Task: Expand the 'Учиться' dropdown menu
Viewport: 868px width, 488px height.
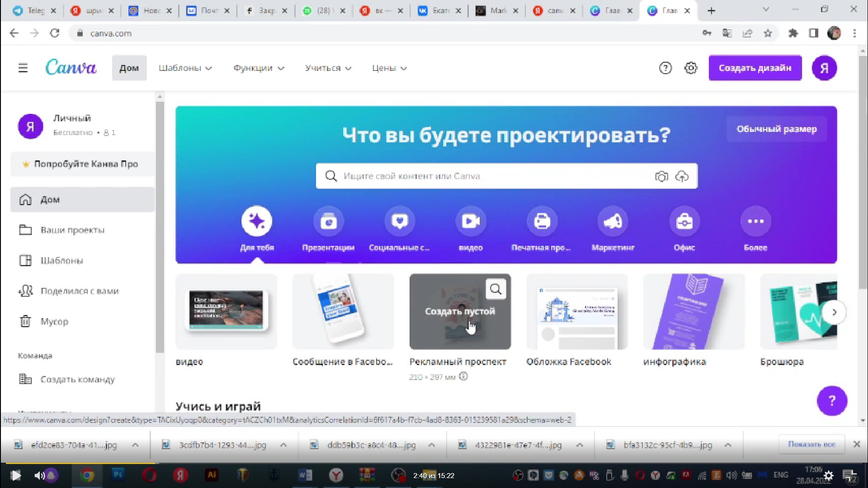Action: click(328, 68)
